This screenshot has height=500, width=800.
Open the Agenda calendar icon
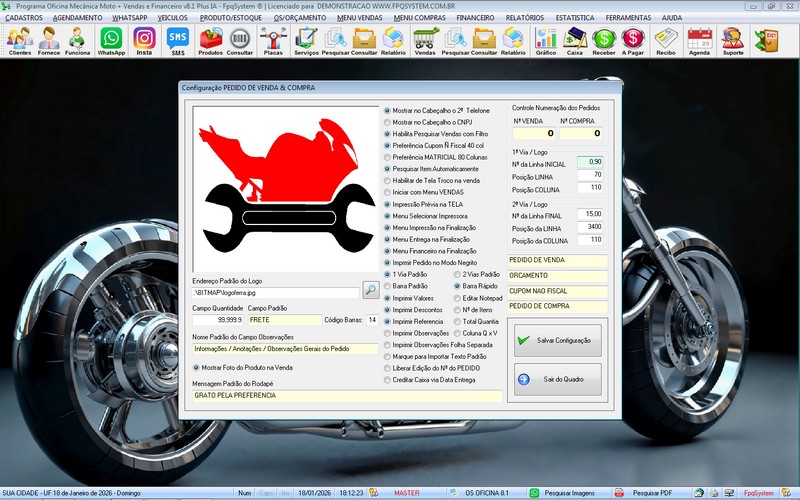pyautogui.click(x=699, y=39)
